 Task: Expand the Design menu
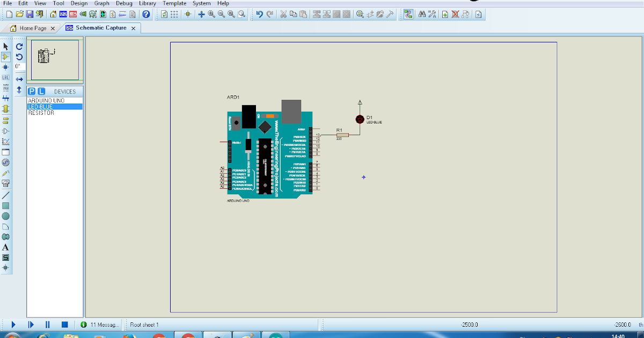click(x=78, y=3)
